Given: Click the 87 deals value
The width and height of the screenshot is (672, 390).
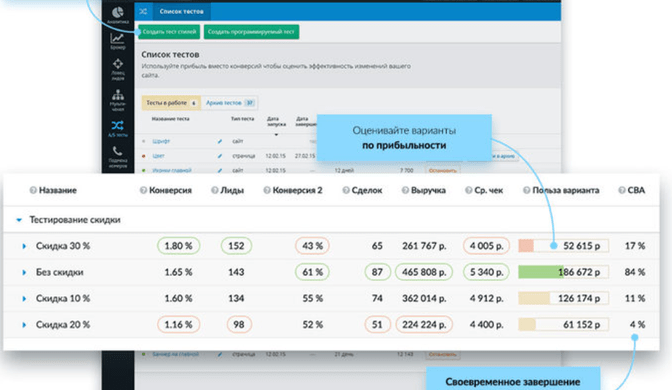Looking at the screenshot, I should tap(377, 272).
